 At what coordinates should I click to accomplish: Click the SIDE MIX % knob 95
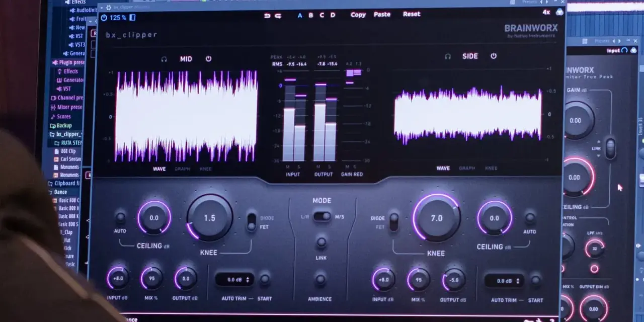[419, 280]
